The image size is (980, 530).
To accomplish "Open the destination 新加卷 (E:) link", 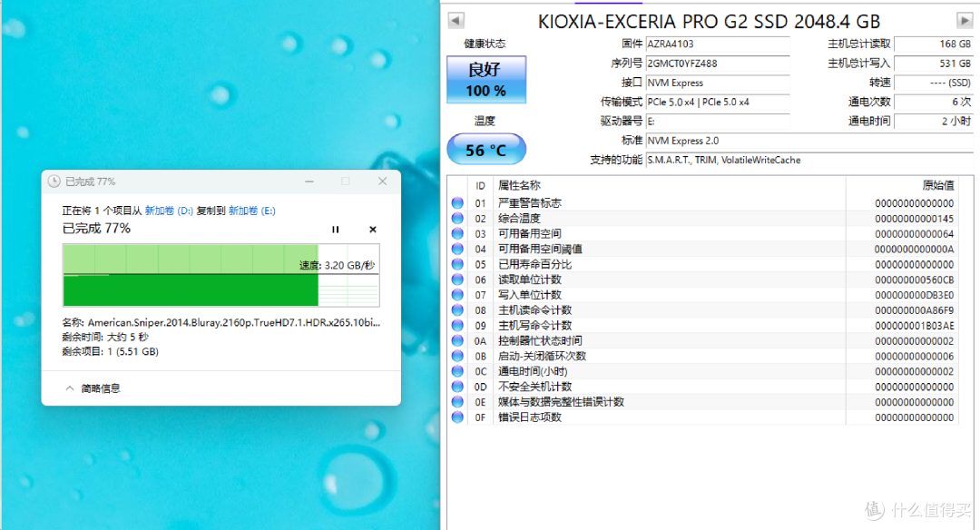I will tap(252, 211).
